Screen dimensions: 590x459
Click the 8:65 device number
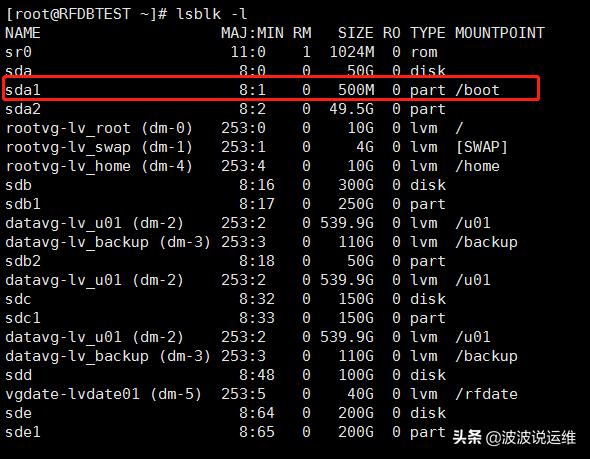(257, 432)
